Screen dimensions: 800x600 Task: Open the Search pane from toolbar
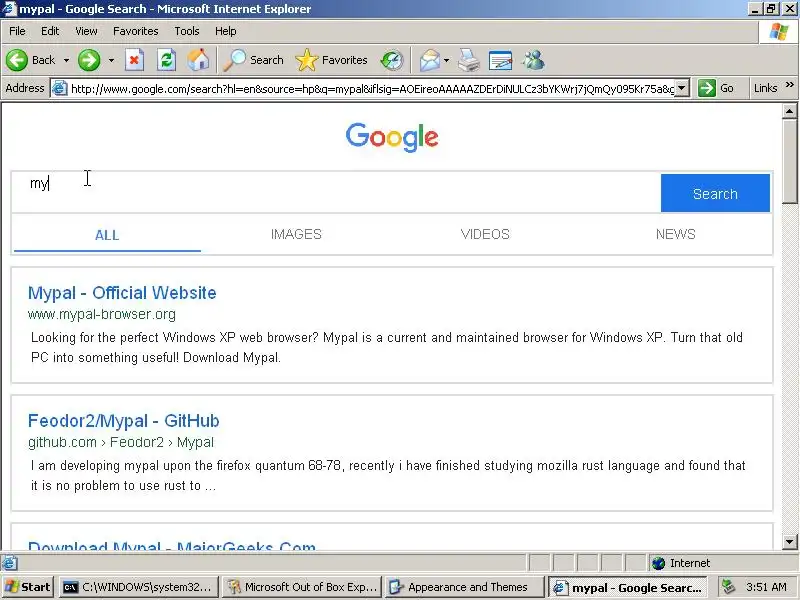pyautogui.click(x=254, y=60)
